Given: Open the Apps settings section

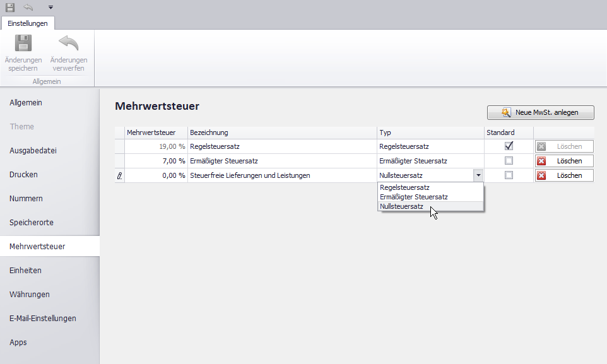Looking at the screenshot, I should pos(50,343).
